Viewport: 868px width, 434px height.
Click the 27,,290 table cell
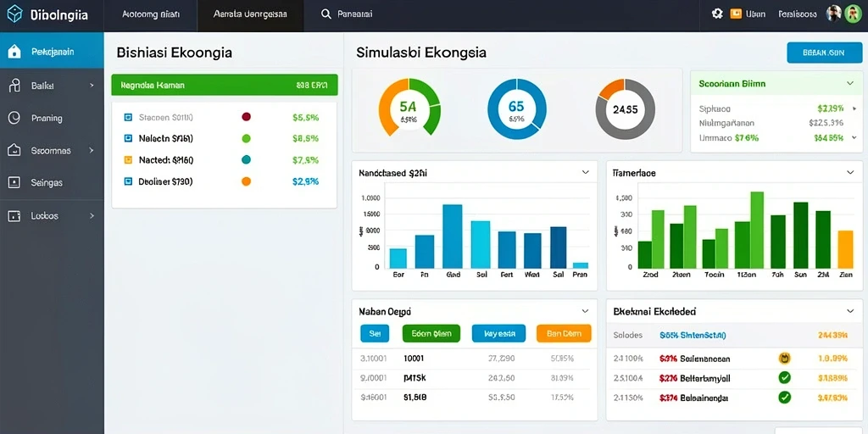click(502, 359)
